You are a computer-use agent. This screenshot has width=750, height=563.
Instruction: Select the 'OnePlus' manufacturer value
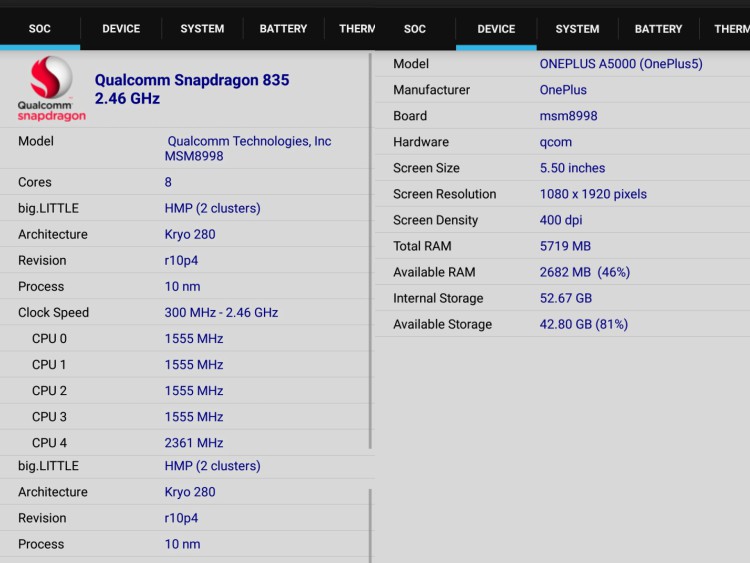(x=563, y=90)
